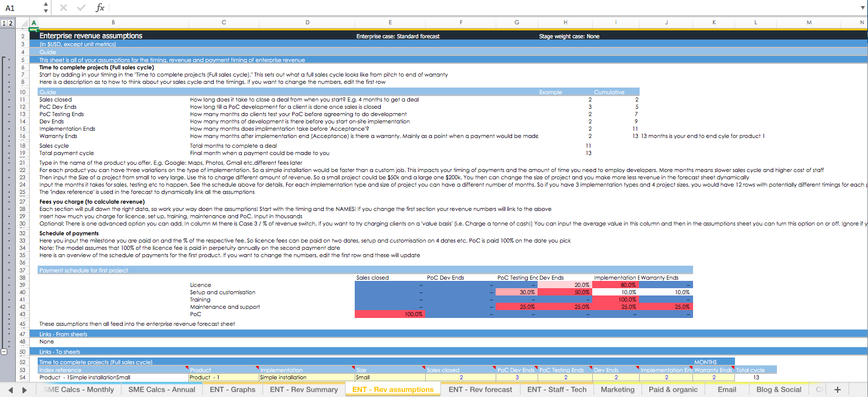Viewport: 868px width, 397px height.
Task: Click 'Schedule of payments' bold heading
Action: click(69, 233)
